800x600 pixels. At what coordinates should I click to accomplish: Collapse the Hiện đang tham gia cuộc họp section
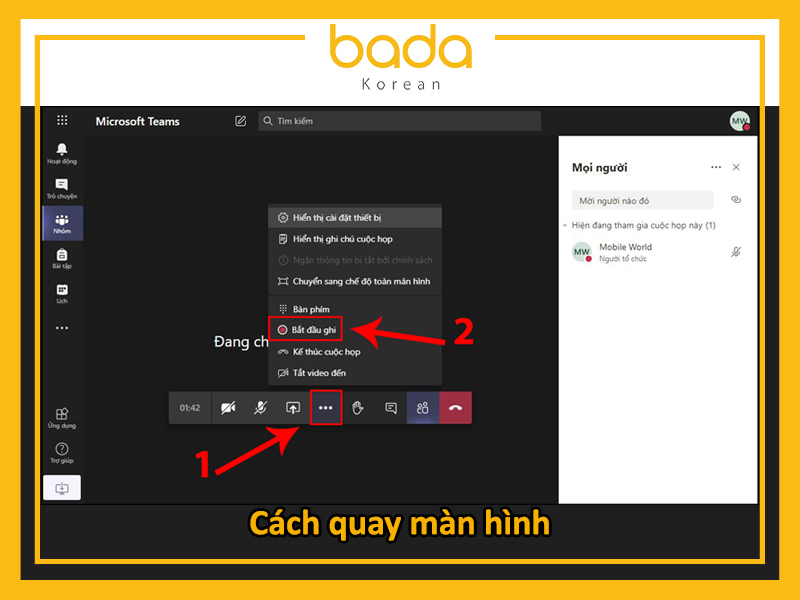565,226
